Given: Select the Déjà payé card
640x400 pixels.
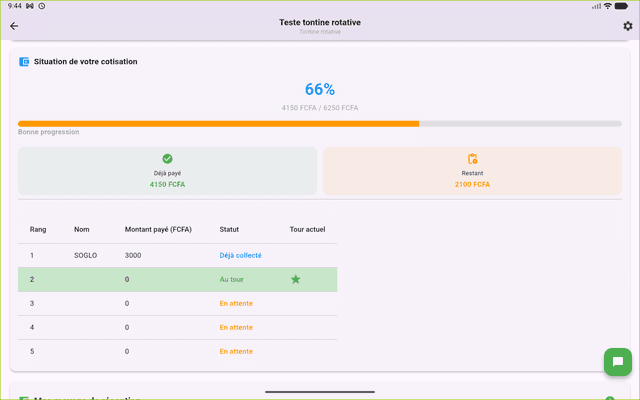Looking at the screenshot, I should (167, 171).
